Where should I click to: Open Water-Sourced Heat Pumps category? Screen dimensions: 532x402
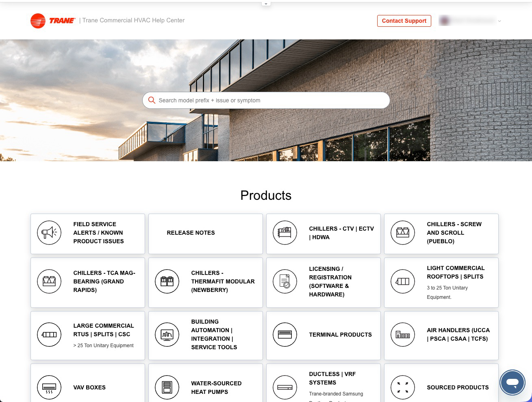pyautogui.click(x=206, y=383)
